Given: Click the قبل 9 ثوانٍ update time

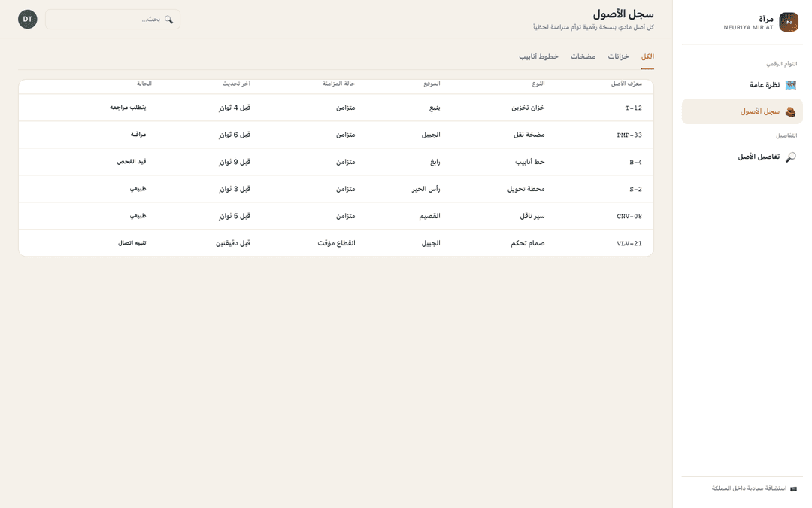Looking at the screenshot, I should (235, 162).
